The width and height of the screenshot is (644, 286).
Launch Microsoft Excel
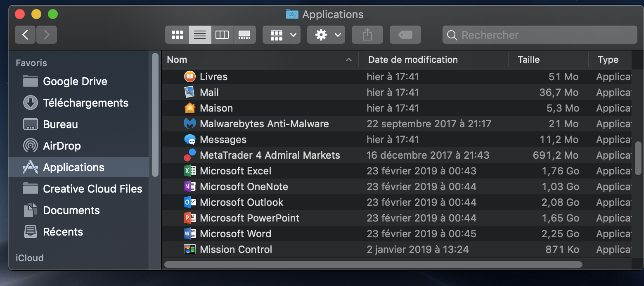[x=235, y=171]
